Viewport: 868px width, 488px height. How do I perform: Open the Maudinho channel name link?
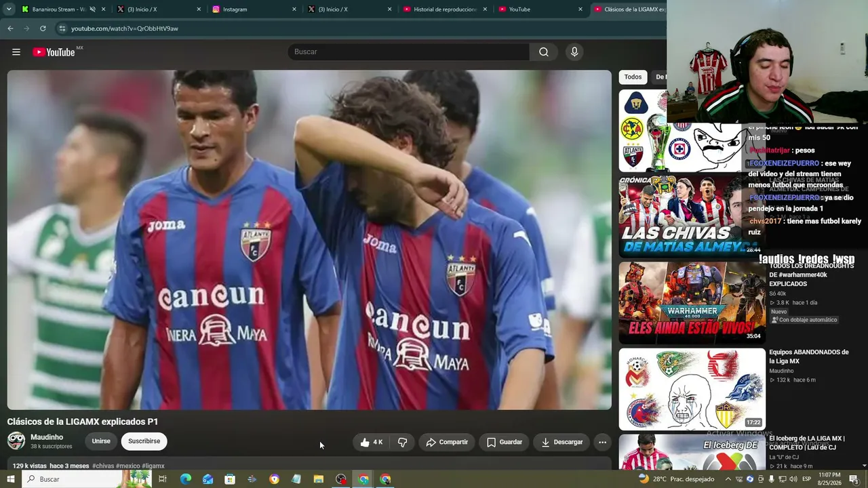pyautogui.click(x=47, y=437)
